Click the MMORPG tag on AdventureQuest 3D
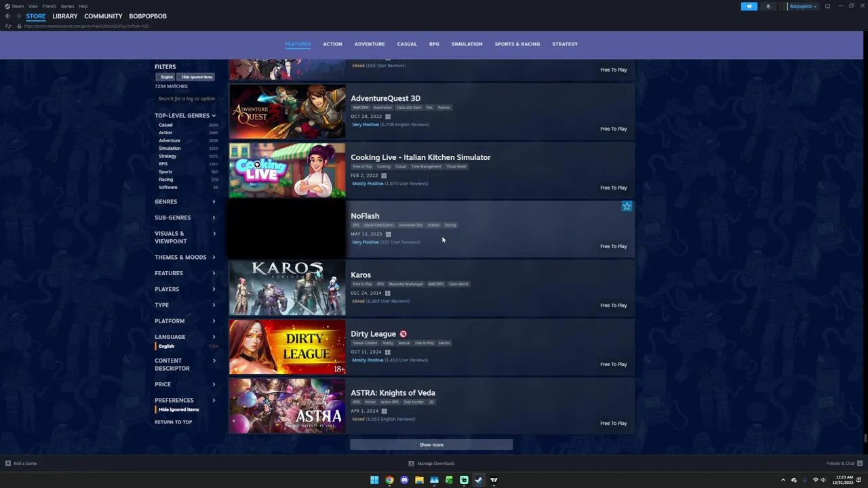Screen dimensions: 868x488 pos(360,108)
